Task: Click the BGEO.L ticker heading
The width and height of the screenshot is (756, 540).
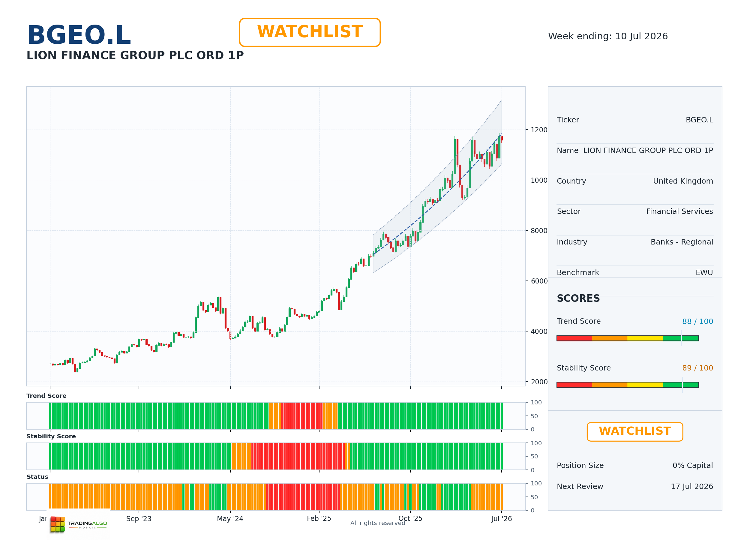Action: pyautogui.click(x=79, y=35)
